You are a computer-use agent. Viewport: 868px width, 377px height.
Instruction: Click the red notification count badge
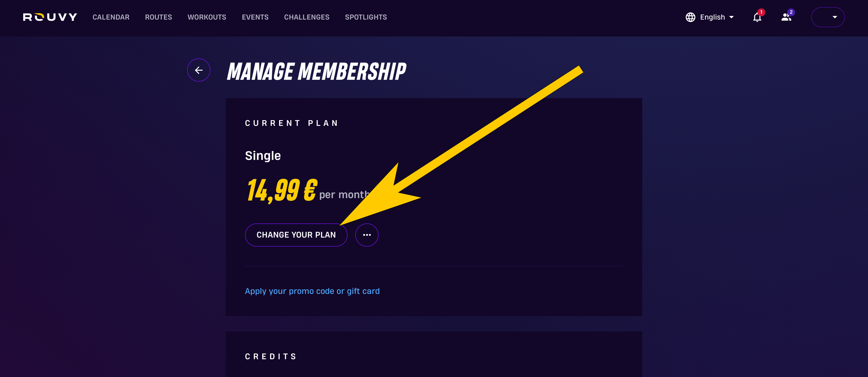tap(761, 12)
